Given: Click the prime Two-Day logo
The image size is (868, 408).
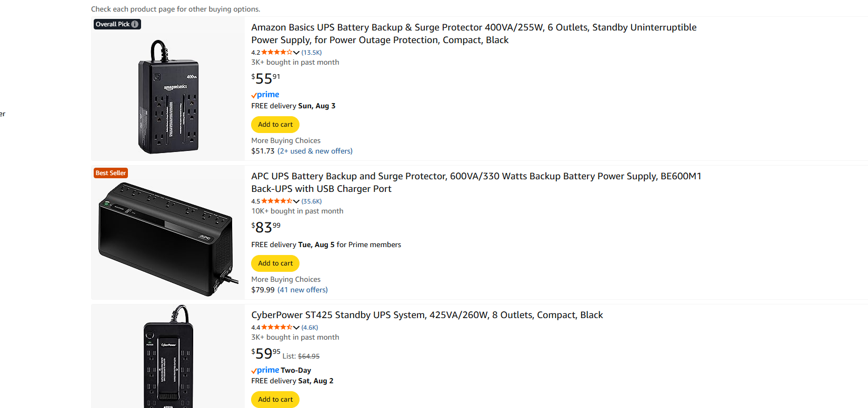Looking at the screenshot, I should [x=281, y=370].
